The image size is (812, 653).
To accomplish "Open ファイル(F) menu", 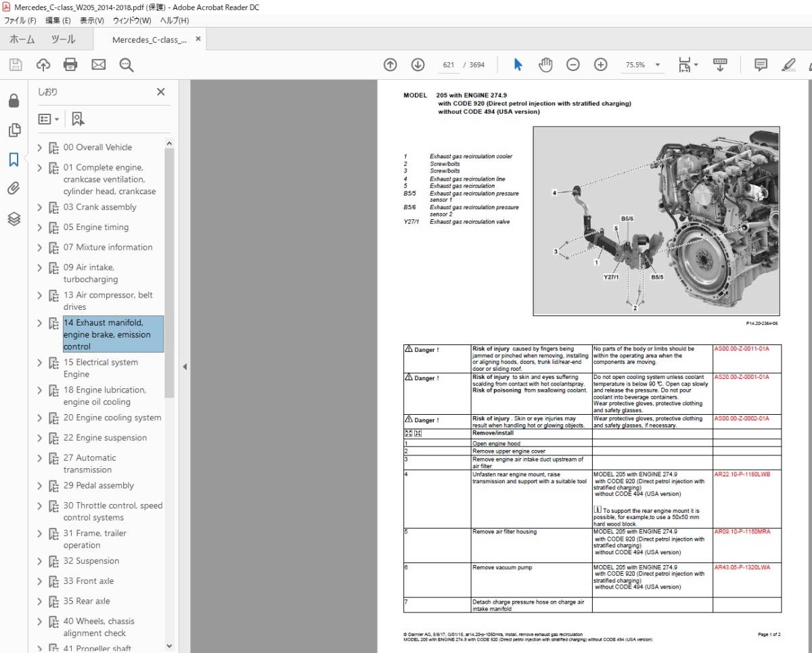I will (x=20, y=20).
